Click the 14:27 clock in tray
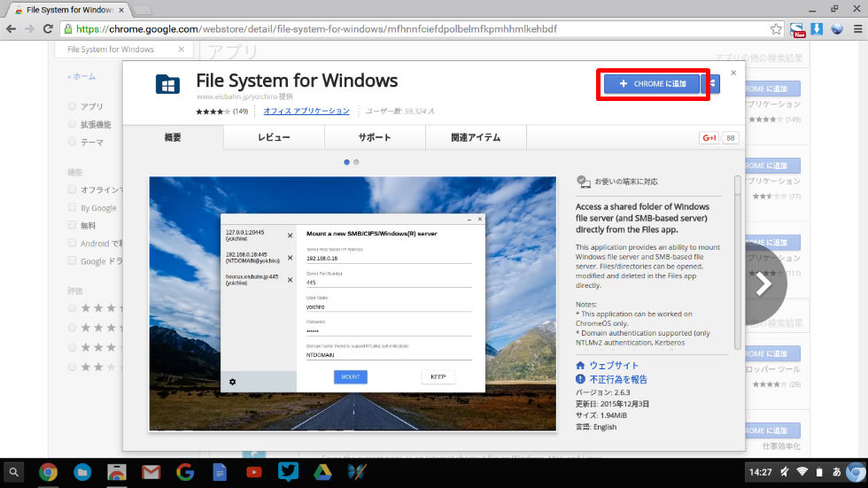868x488 pixels. point(760,472)
